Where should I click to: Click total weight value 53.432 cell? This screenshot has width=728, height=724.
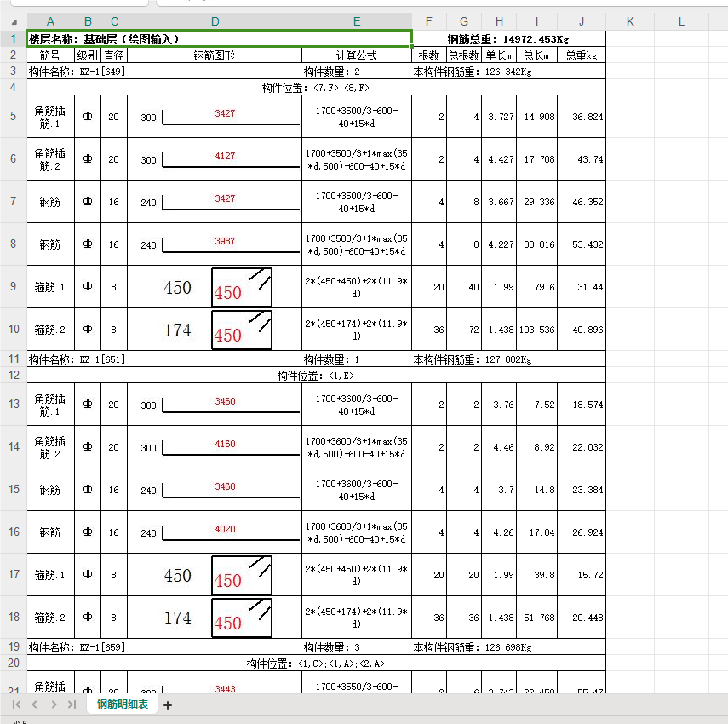pos(582,244)
